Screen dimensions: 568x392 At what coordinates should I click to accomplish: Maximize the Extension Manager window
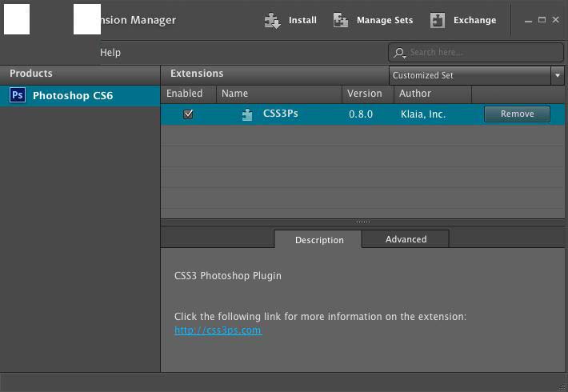(542, 20)
